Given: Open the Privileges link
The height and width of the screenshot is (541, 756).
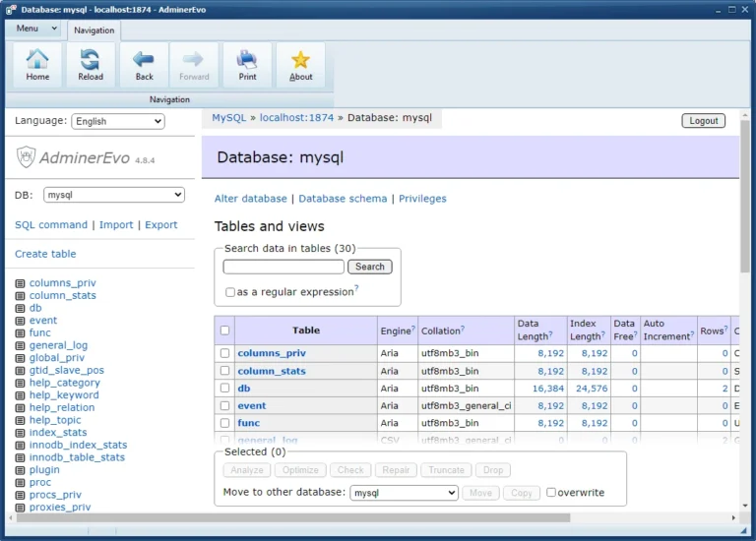Looking at the screenshot, I should click(422, 199).
